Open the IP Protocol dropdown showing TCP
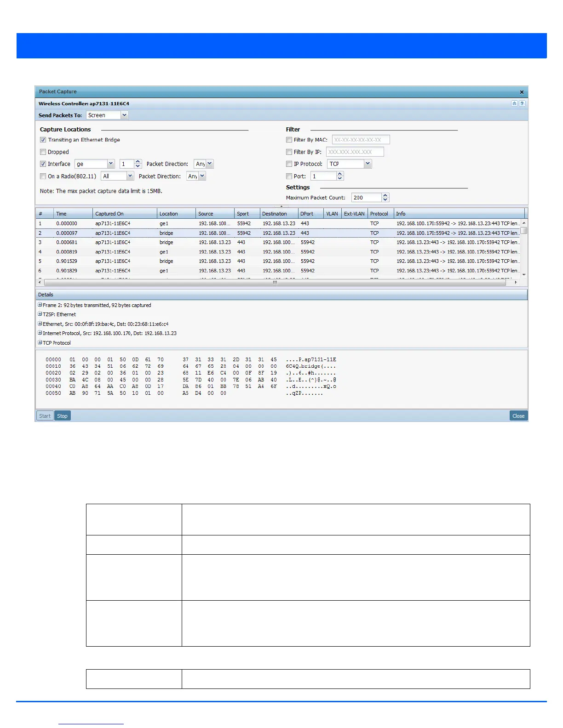563x728 pixels. click(x=368, y=164)
